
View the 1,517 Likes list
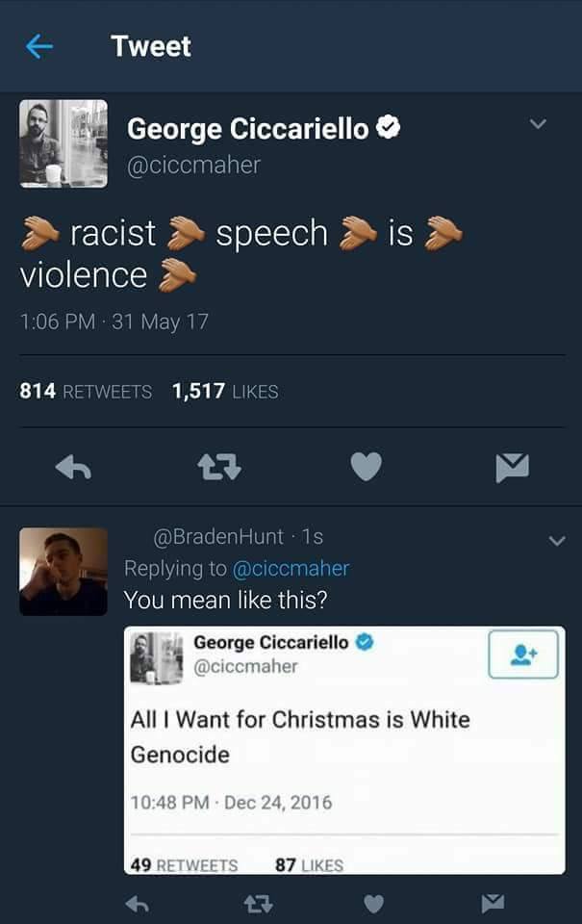point(225,392)
